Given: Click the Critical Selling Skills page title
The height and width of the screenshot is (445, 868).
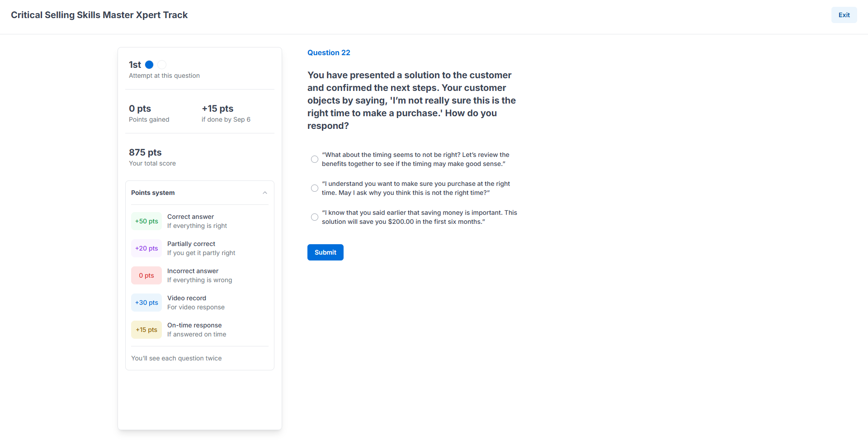Looking at the screenshot, I should click(x=99, y=15).
